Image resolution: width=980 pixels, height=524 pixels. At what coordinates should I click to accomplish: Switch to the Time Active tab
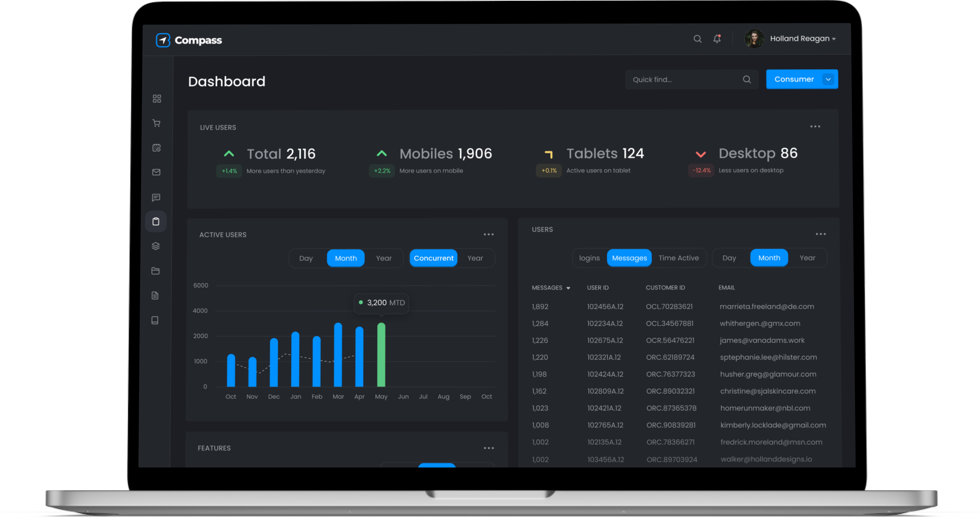679,258
